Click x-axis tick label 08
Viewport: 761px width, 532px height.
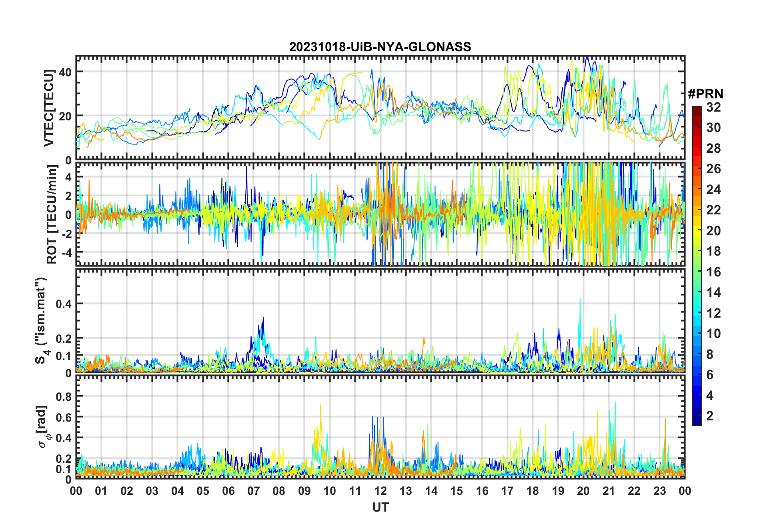coord(279,491)
